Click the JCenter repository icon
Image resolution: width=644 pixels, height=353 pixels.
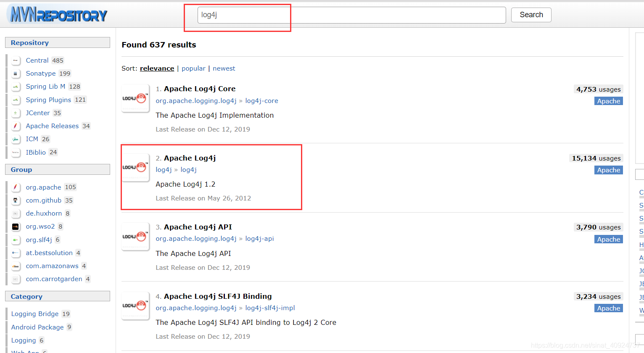tap(16, 113)
